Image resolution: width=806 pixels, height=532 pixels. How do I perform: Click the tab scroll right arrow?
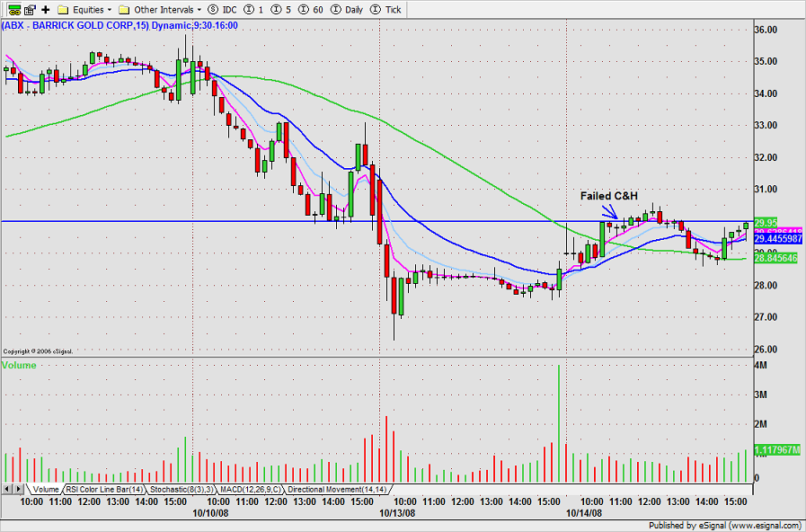[18, 489]
